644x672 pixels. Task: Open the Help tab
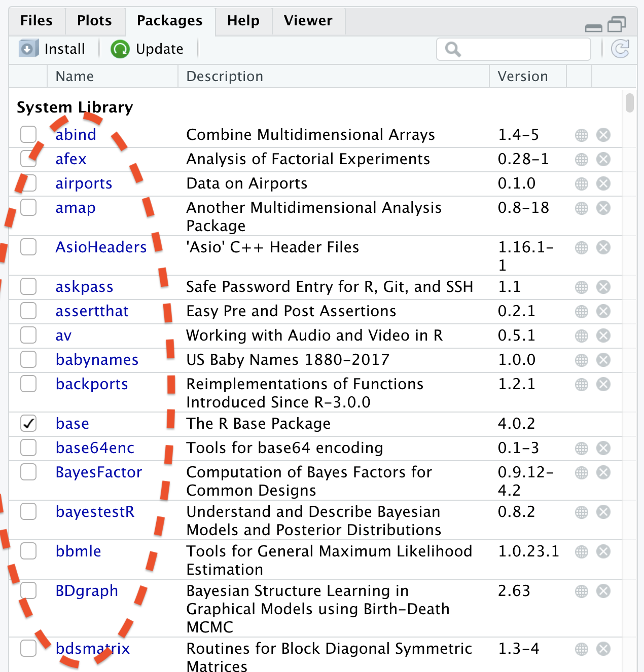pos(243,21)
